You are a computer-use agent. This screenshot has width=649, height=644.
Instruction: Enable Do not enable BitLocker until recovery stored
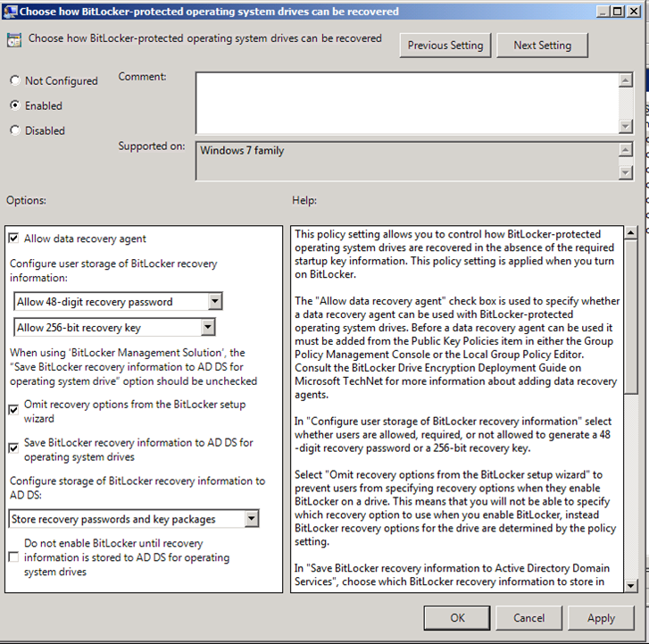13,557
